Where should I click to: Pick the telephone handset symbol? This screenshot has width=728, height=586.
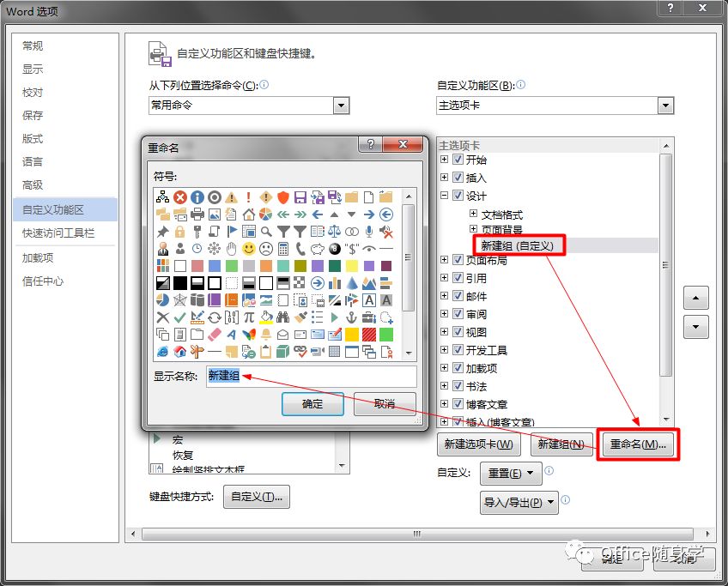(300, 249)
